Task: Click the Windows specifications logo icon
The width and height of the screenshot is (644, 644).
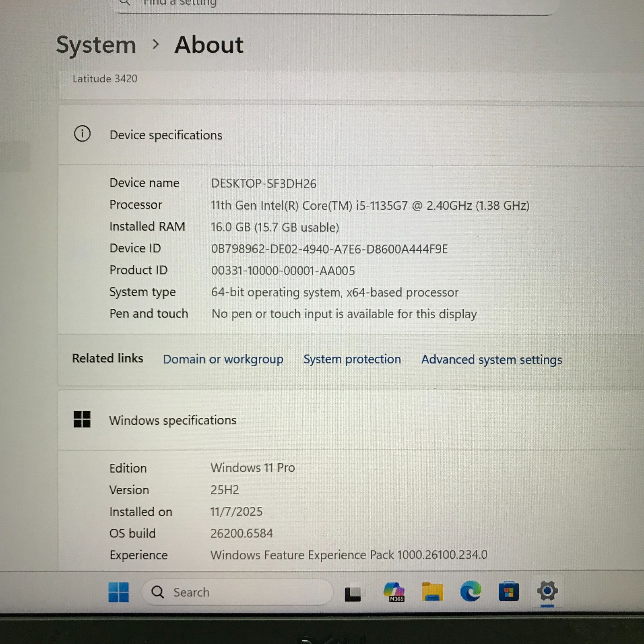Action: (82, 419)
